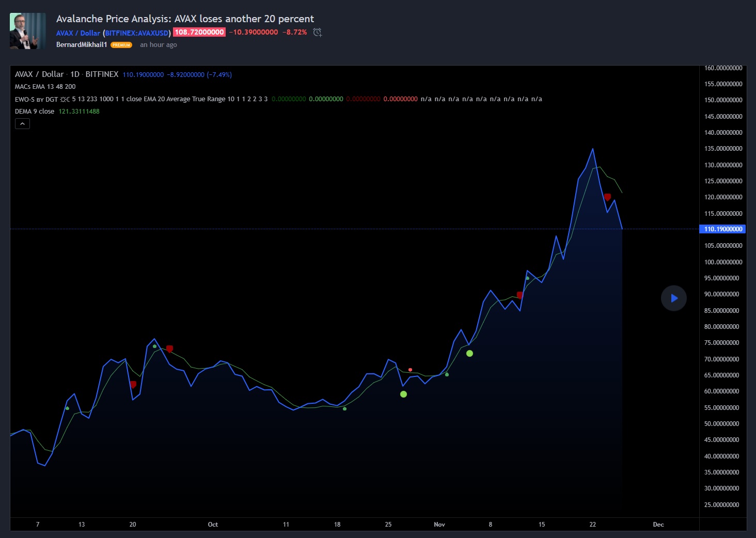The image size is (756, 538).
Task: Click the Oct label on the time axis
Action: coord(213,525)
